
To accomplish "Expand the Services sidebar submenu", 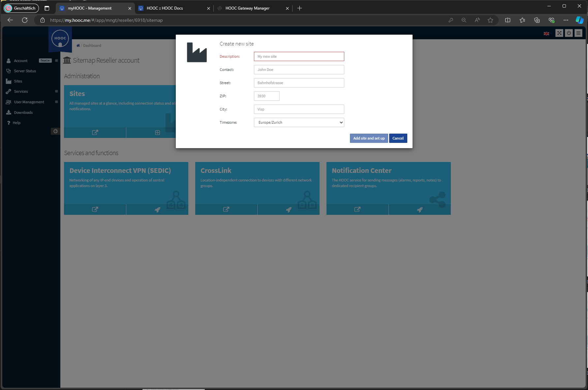I will point(56,91).
